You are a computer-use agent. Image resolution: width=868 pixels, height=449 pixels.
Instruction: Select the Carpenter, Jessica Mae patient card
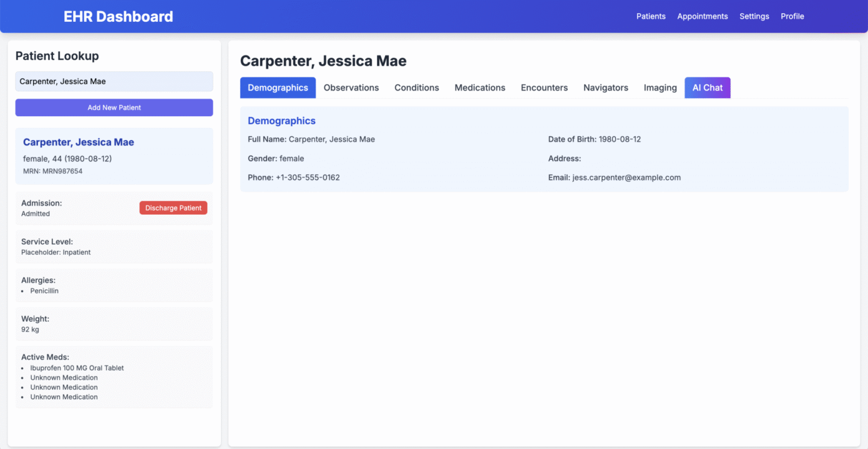(114, 156)
